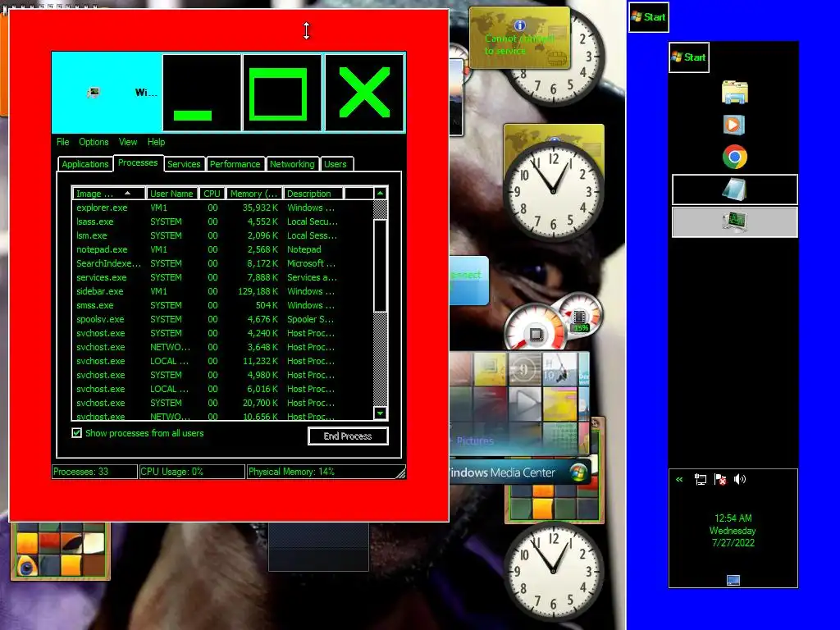This screenshot has width=840, height=630.
Task: Switch to the Services tab
Action: point(184,164)
